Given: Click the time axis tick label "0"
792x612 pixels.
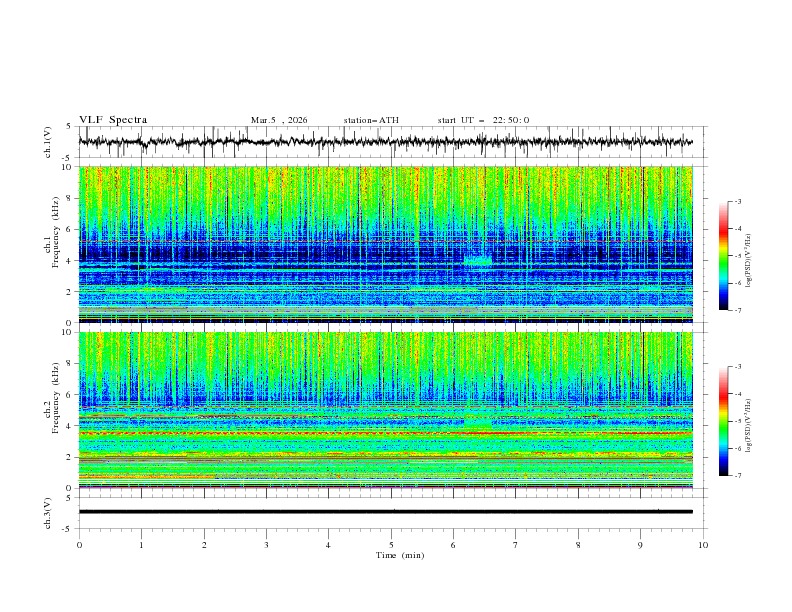Looking at the screenshot, I should (x=79, y=545).
